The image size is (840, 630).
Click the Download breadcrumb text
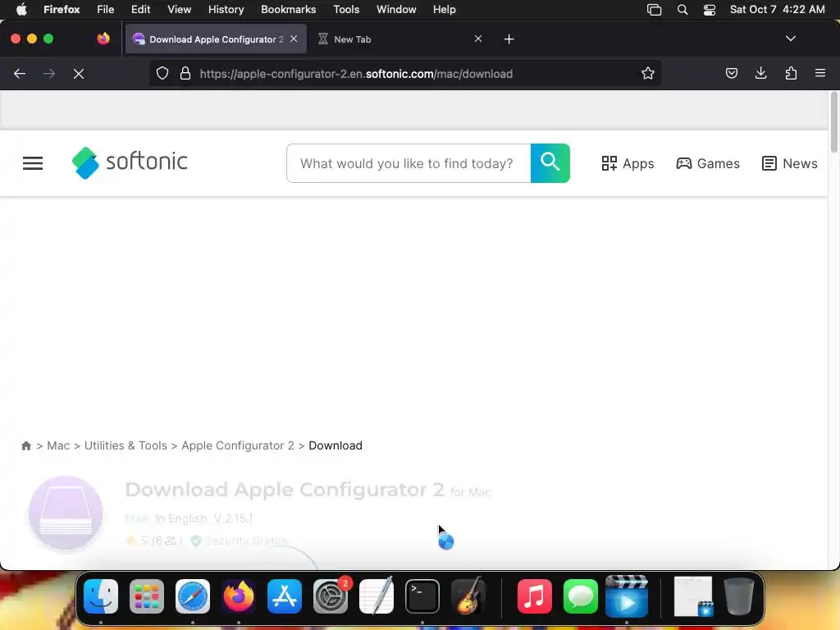click(336, 445)
